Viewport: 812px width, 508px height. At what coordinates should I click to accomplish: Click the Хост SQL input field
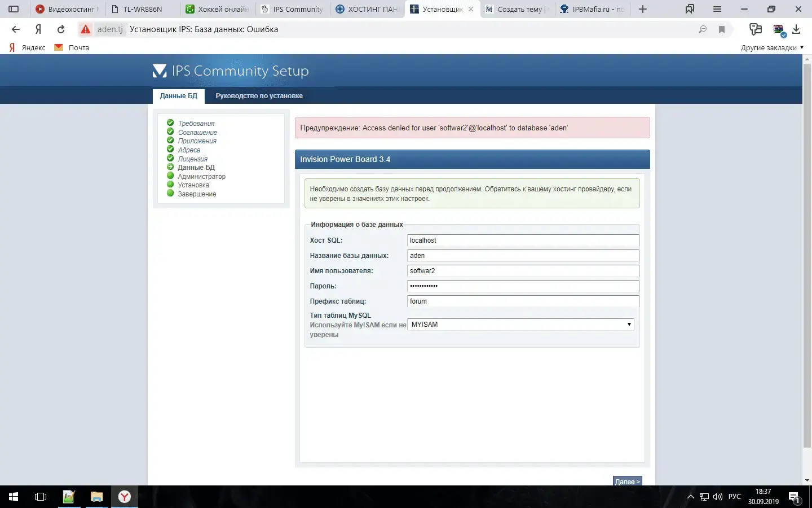click(x=523, y=240)
